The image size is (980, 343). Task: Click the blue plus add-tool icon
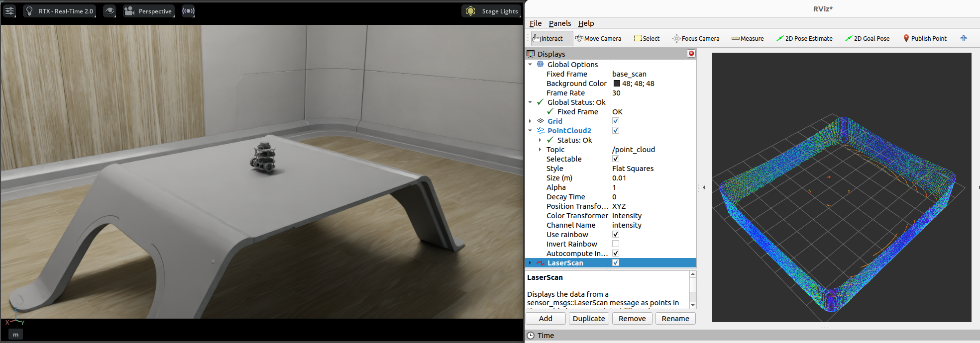(964, 38)
